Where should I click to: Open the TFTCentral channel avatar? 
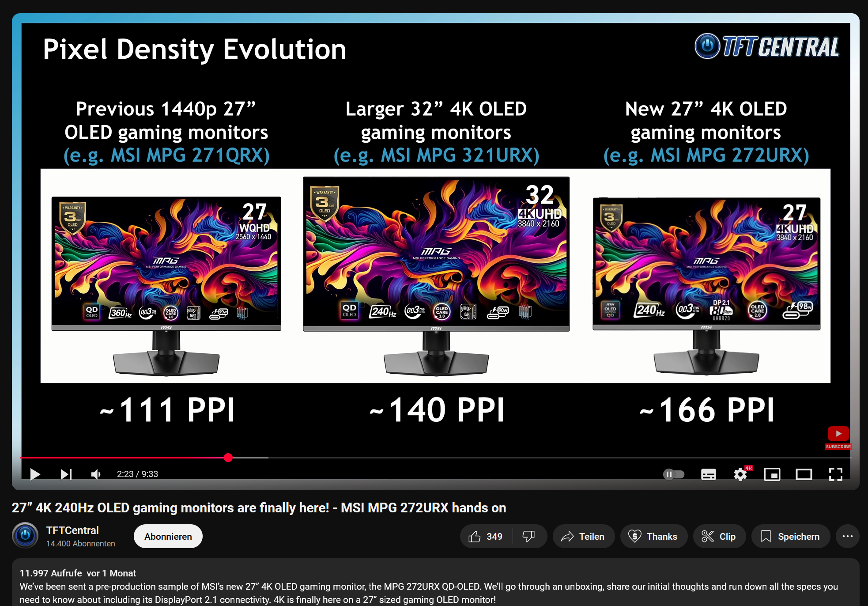pyautogui.click(x=25, y=535)
